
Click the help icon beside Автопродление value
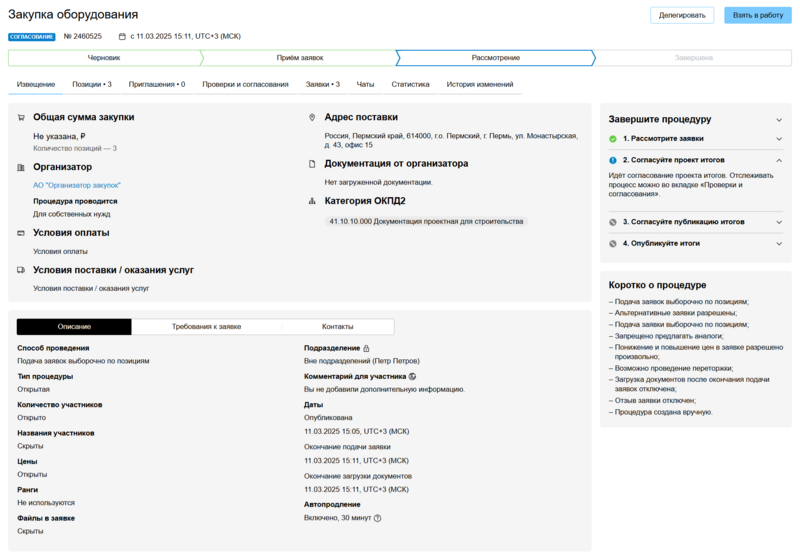pos(378,518)
